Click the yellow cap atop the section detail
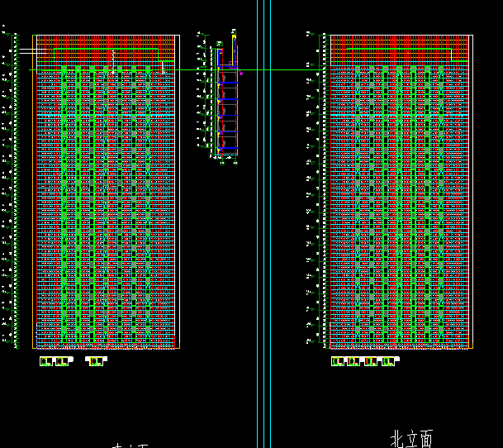This screenshot has height=448, width=503. [234, 36]
